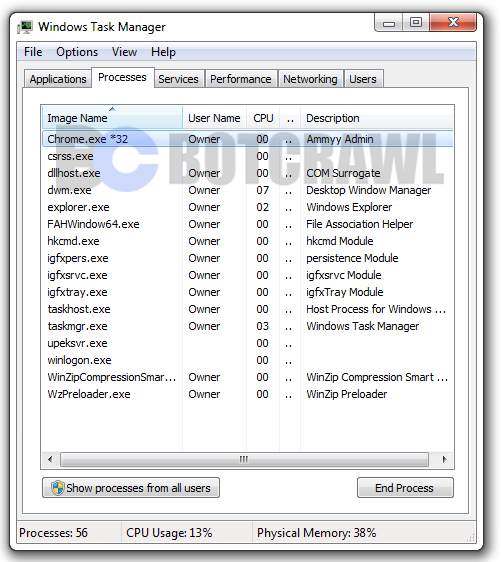
Task: Open the Networking tab
Action: coord(310,79)
